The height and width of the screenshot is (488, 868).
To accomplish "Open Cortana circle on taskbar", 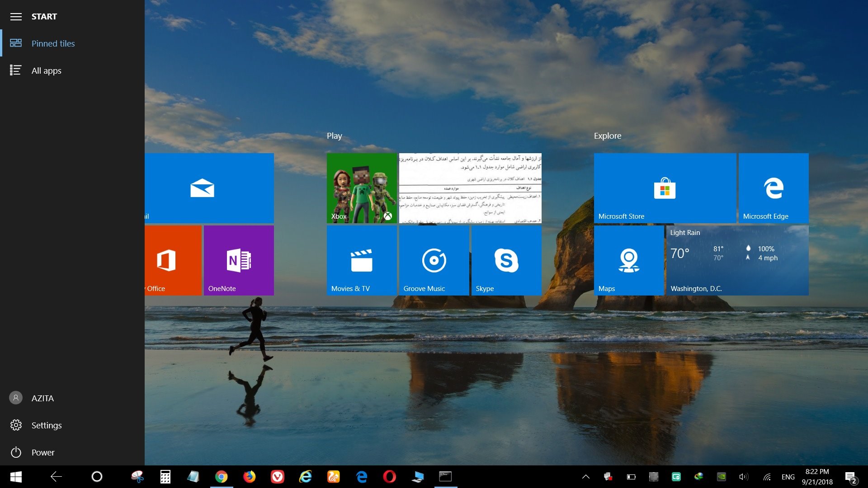I will coord(97,477).
